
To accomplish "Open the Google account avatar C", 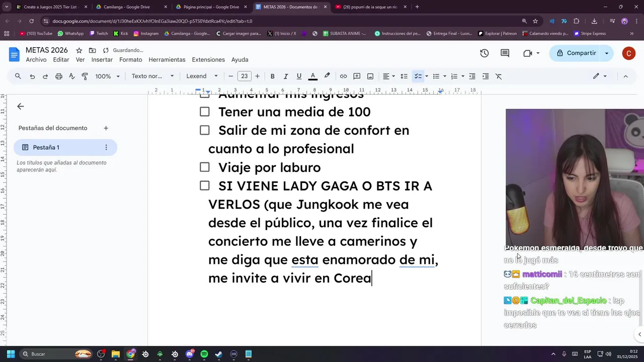I will (628, 53).
